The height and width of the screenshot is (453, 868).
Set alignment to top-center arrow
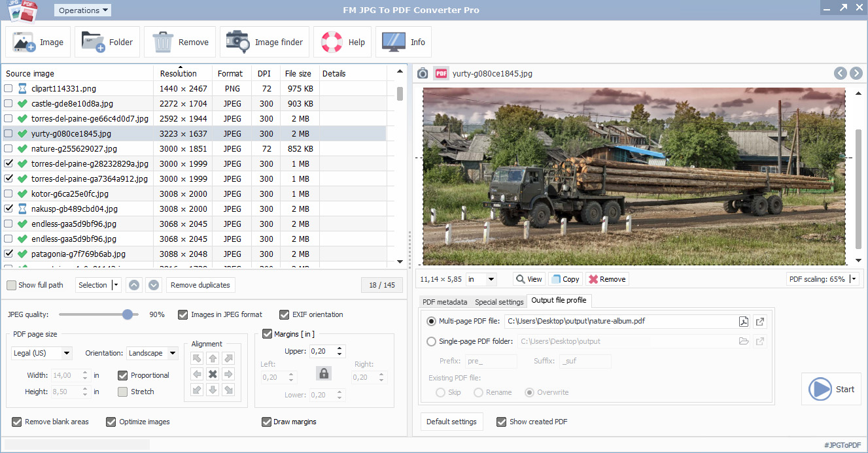(x=213, y=358)
